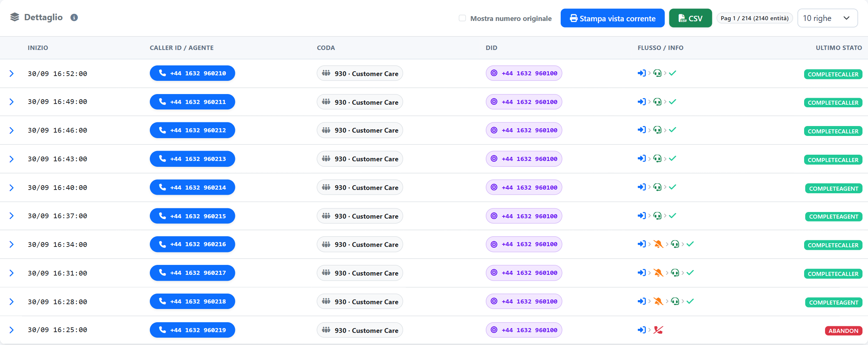This screenshot has height=345, width=868.
Task: Click the red abandoned call icon in 16:25:00 row
Action: click(x=658, y=330)
